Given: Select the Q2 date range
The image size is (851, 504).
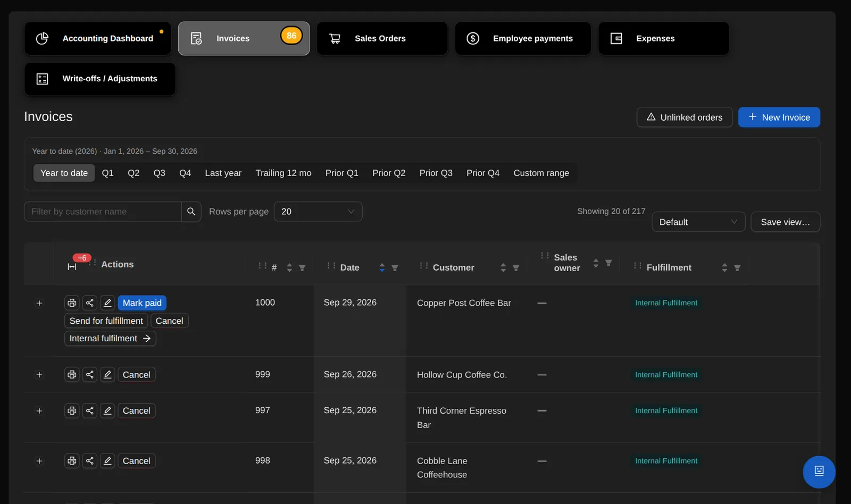Looking at the screenshot, I should pos(134,173).
